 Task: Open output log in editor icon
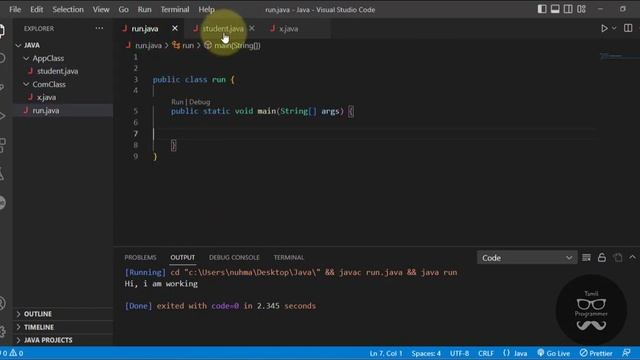tap(618, 258)
